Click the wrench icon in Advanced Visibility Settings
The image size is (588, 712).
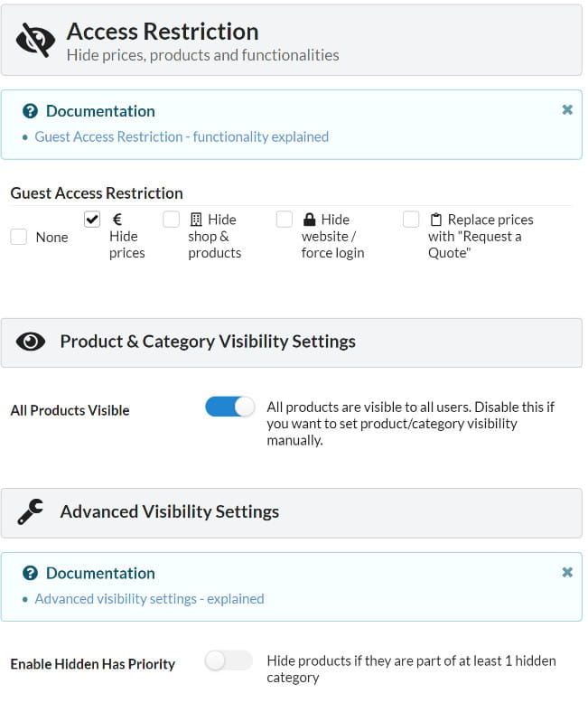[x=31, y=512]
